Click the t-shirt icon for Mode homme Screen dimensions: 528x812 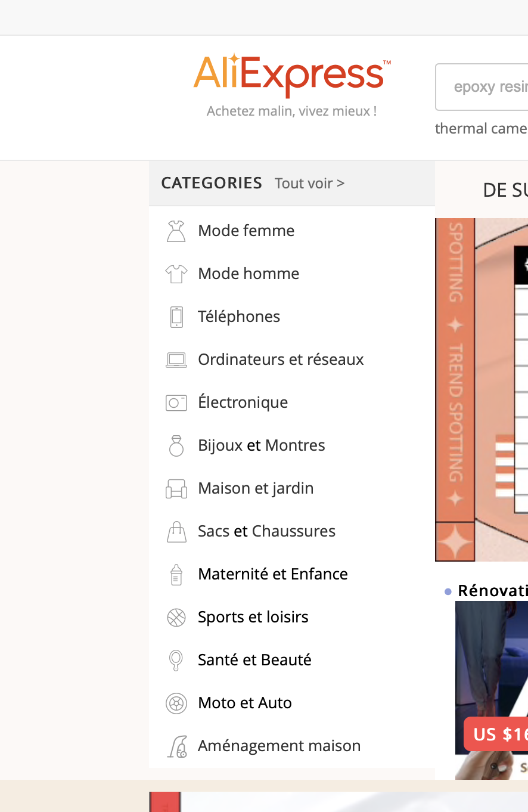(x=176, y=274)
